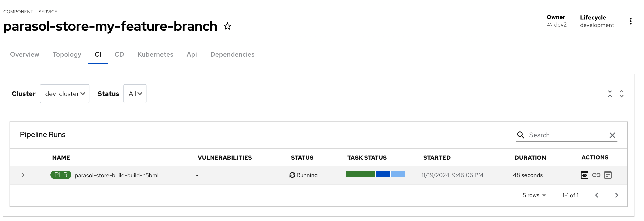The image size is (644, 221).
Task: Click the started time 11/19/2024, 9:46:06 PM
Action: pos(452,175)
